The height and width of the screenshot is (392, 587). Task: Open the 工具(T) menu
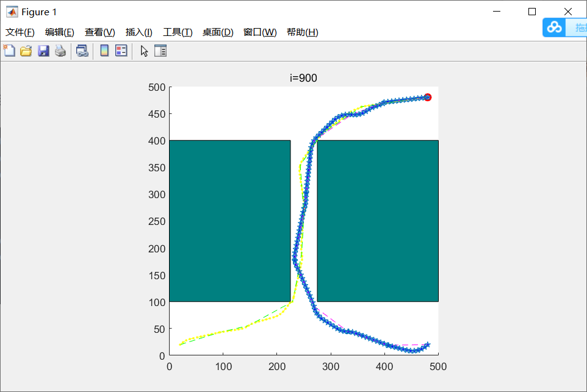point(178,32)
